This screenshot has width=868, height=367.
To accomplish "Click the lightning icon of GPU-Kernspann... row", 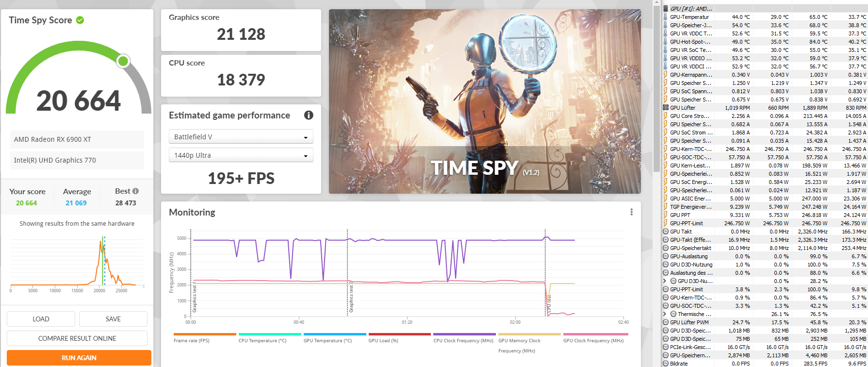I will click(x=666, y=75).
